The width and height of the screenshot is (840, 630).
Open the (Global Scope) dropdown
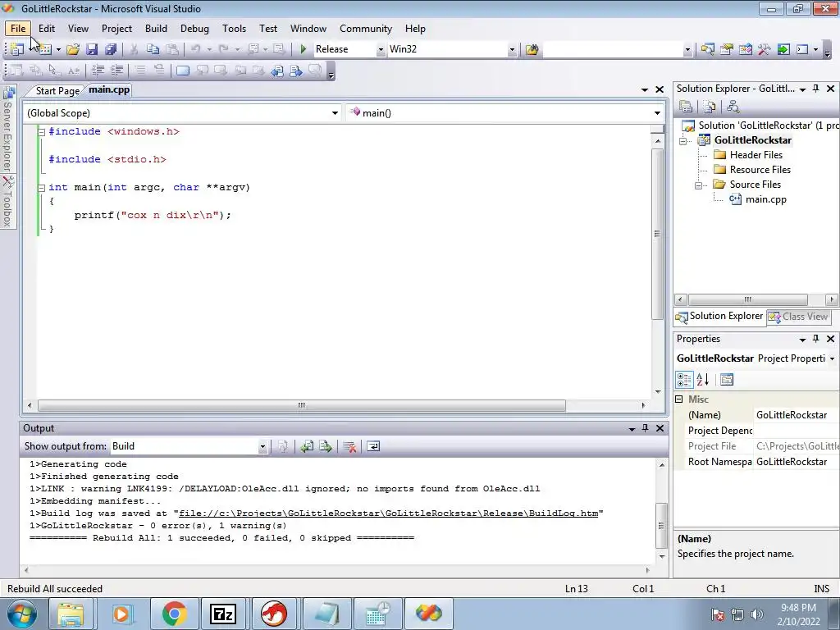click(x=336, y=113)
